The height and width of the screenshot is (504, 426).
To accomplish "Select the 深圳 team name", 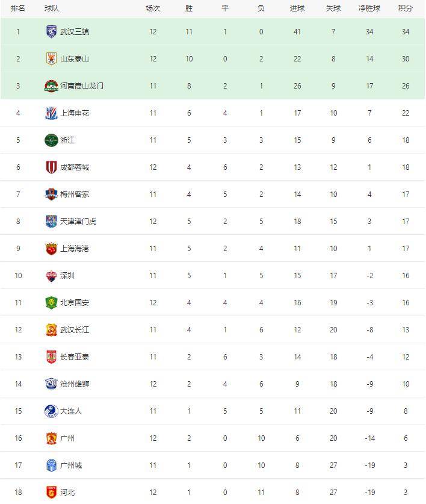I will point(67,276).
